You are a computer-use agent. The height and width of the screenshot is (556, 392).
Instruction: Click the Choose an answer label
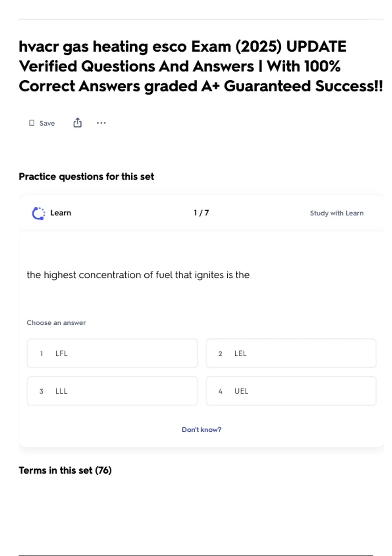coord(56,323)
